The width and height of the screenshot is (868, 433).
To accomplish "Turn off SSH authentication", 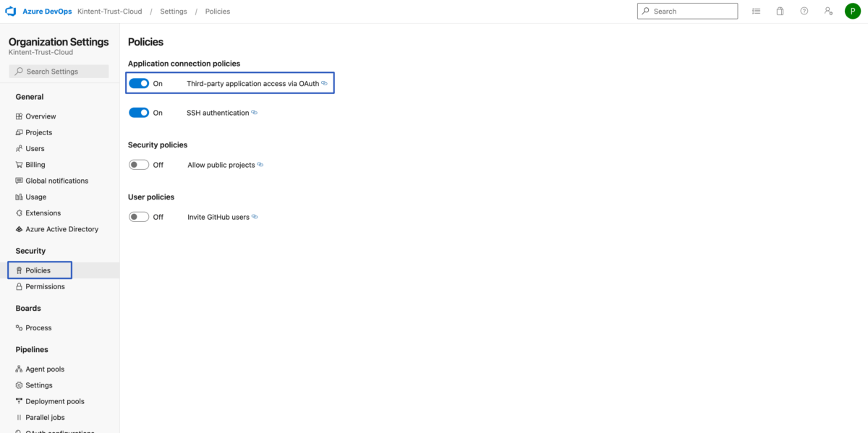I will [139, 112].
